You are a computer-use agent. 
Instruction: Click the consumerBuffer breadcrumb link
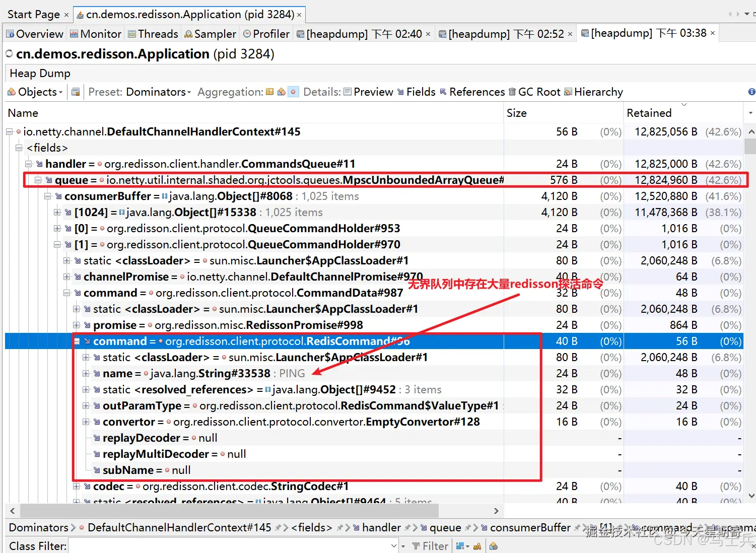tap(530, 527)
